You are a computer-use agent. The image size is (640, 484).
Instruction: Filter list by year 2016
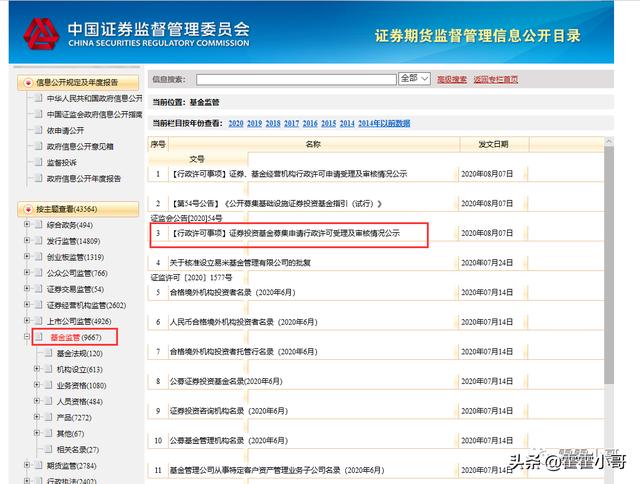tap(310, 123)
